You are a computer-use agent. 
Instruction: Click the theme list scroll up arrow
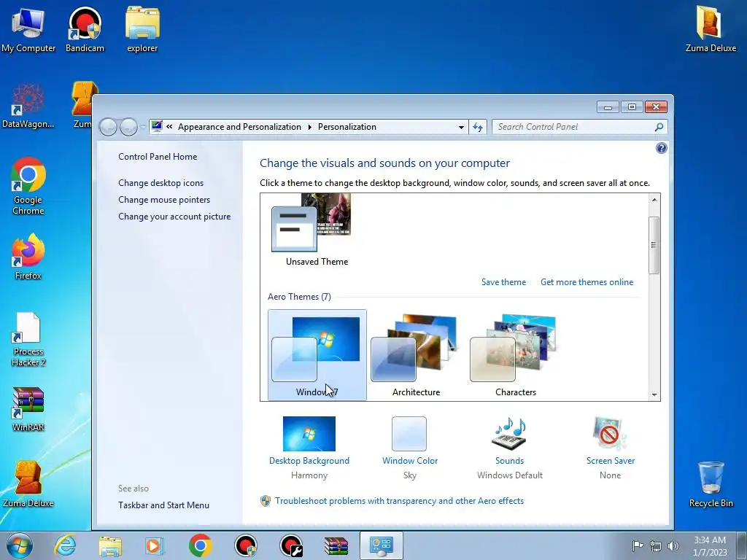654,200
